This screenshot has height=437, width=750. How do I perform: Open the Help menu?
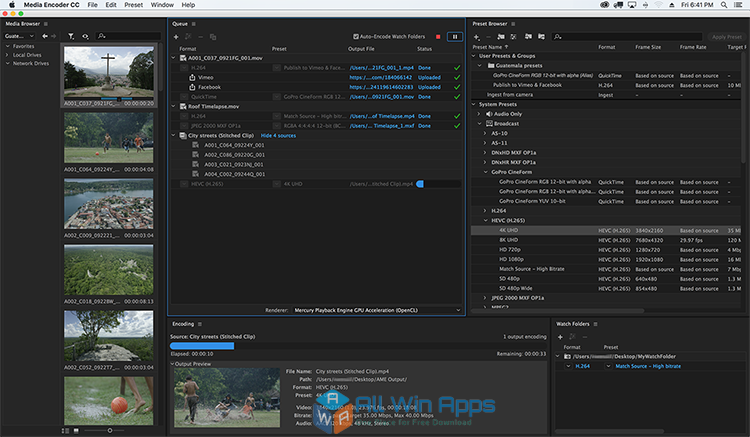coord(188,5)
